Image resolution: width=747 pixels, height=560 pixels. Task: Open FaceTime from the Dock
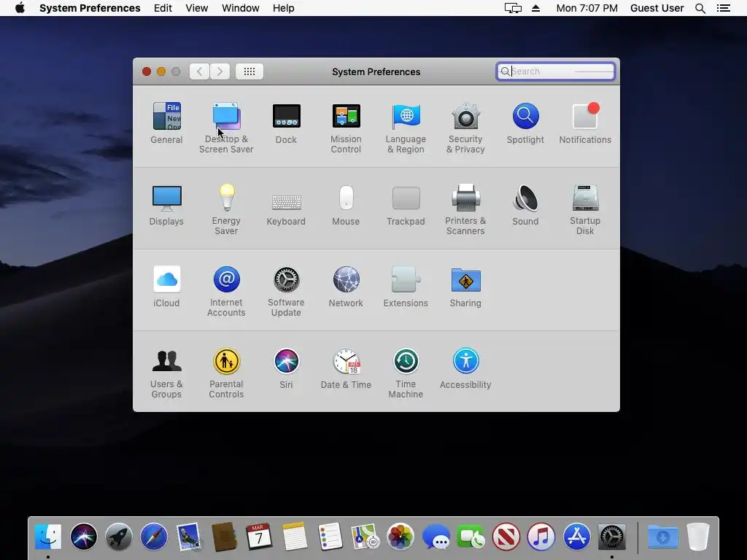[471, 537]
